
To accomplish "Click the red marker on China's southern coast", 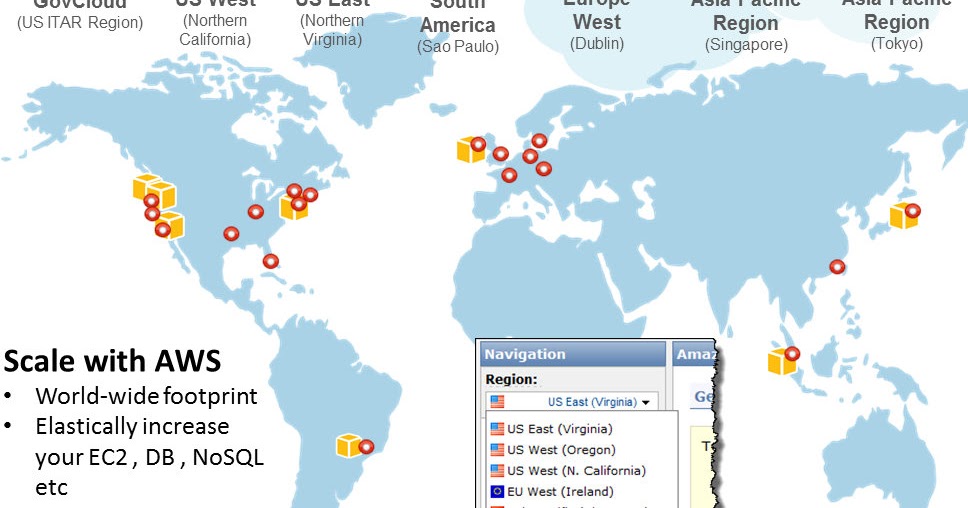I will (x=837, y=267).
